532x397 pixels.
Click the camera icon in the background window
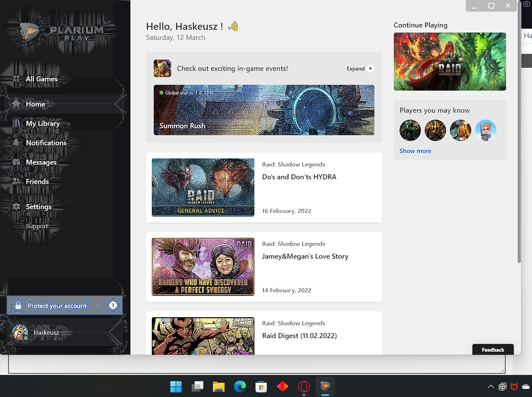point(527,4)
